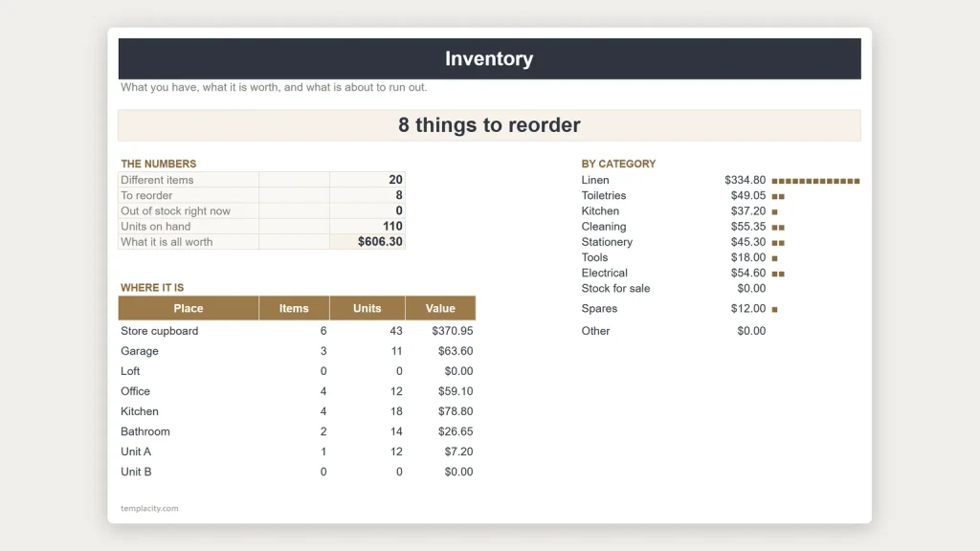Select Cleaning amount $55.35
The width and height of the screenshot is (980, 551).
[x=748, y=227]
